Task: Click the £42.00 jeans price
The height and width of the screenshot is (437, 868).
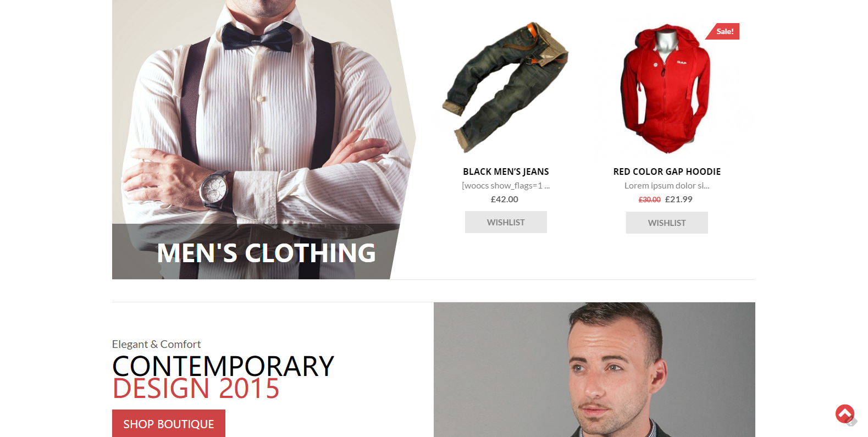Action: [x=505, y=199]
